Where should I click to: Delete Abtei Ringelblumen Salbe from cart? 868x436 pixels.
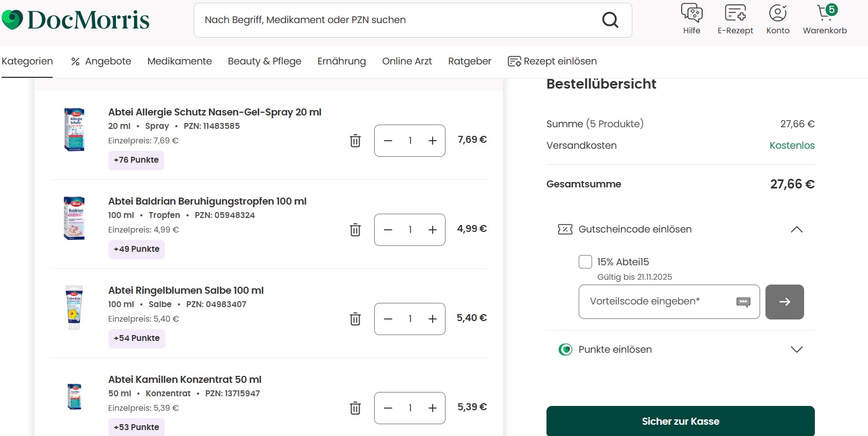point(355,319)
